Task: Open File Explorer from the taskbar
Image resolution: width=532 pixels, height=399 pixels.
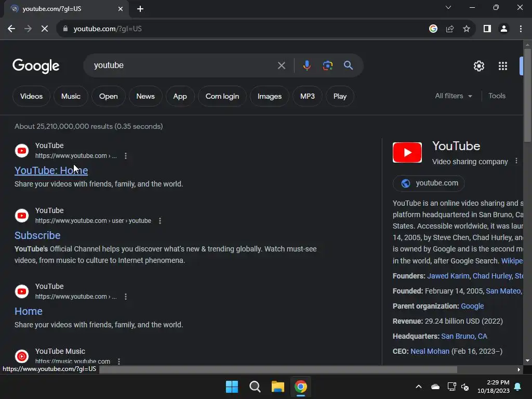Action: point(277,387)
